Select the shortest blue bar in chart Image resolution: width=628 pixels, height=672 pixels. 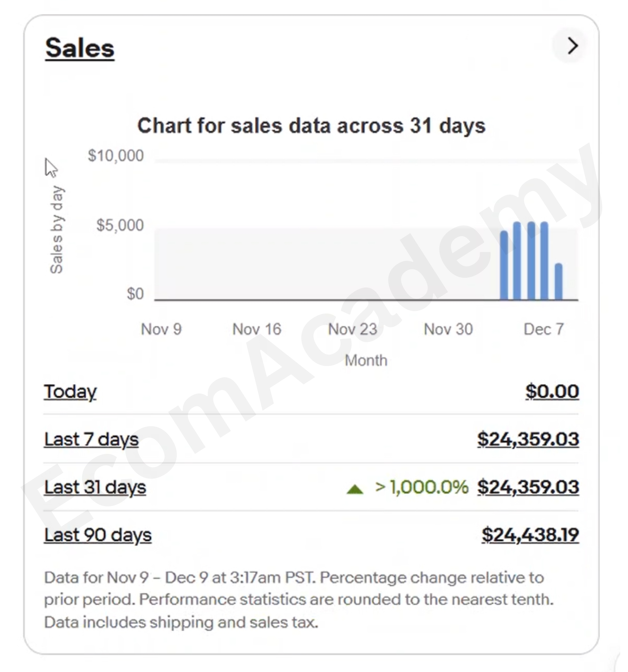click(559, 282)
